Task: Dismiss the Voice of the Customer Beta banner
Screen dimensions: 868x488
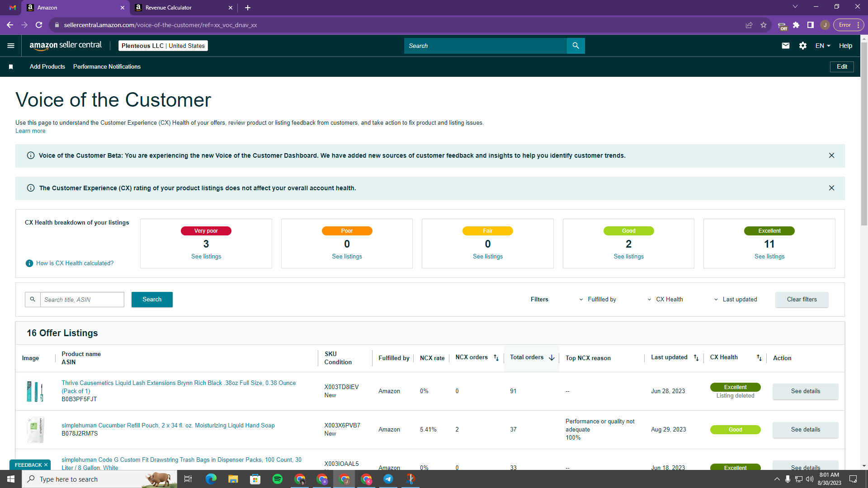Action: point(831,155)
